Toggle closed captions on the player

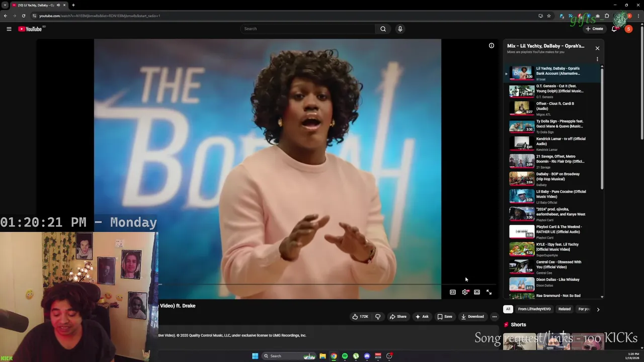[x=453, y=292]
